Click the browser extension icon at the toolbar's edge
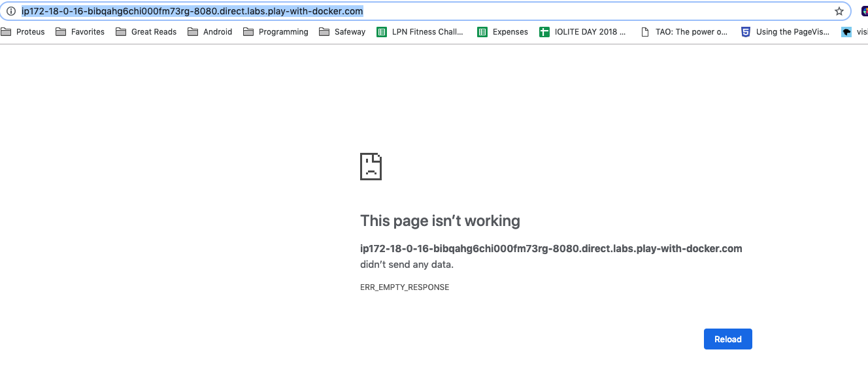This screenshot has width=868, height=388. [x=864, y=11]
